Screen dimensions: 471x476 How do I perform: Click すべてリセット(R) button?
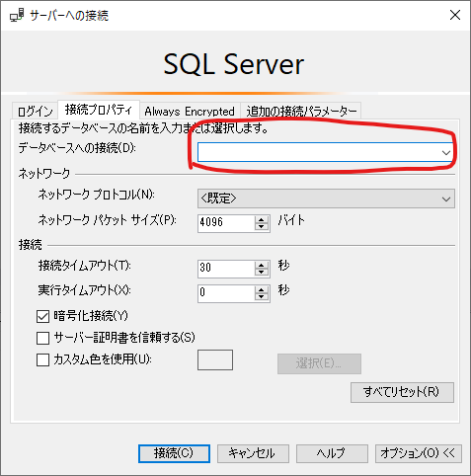point(402,392)
